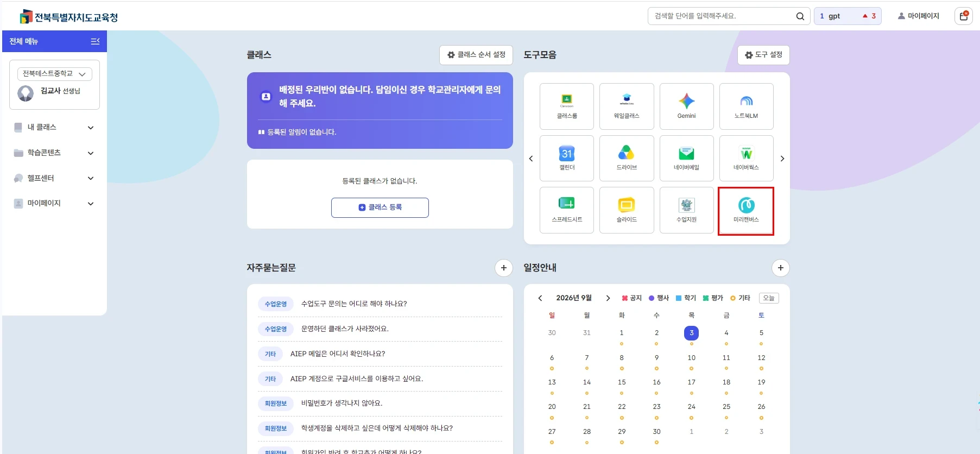Go to next tools page arrow
This screenshot has height=454, width=980.
click(x=782, y=159)
